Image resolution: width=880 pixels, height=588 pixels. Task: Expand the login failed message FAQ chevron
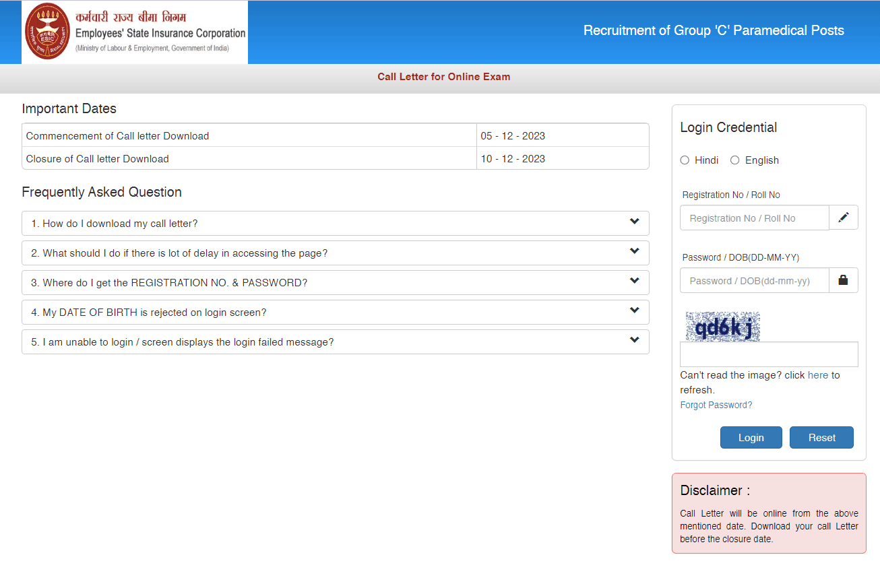pyautogui.click(x=634, y=341)
